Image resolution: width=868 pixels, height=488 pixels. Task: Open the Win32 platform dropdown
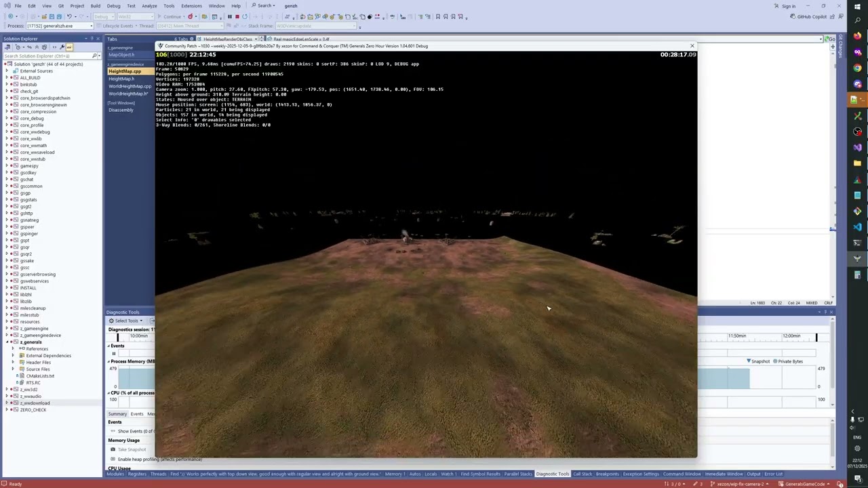(136, 16)
